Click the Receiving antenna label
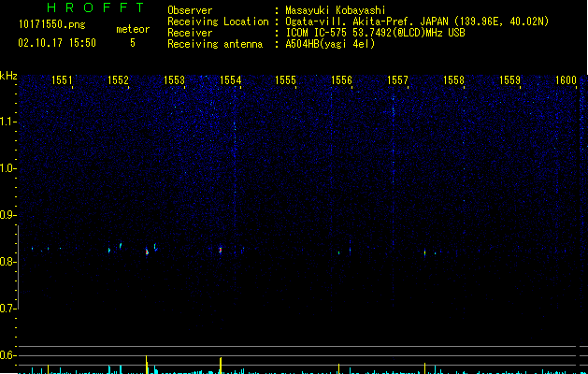588x374 pixels. [x=215, y=44]
